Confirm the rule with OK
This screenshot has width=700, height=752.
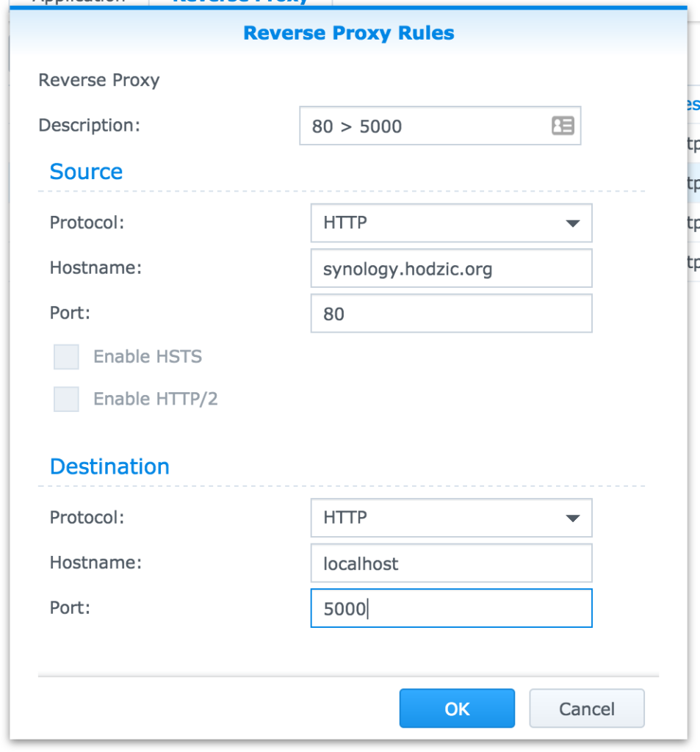tap(457, 709)
